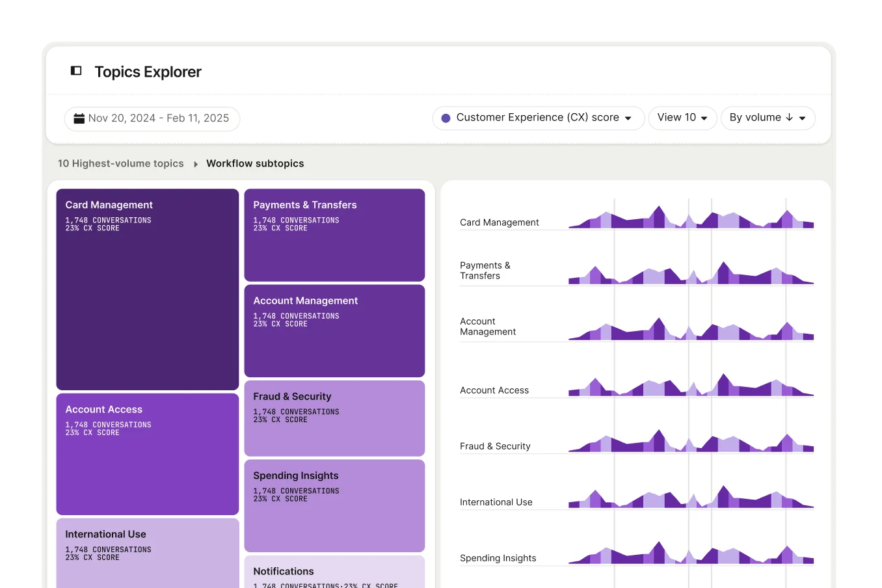This screenshot has height=588, width=882.
Task: Click the International Use tile
Action: [148, 554]
